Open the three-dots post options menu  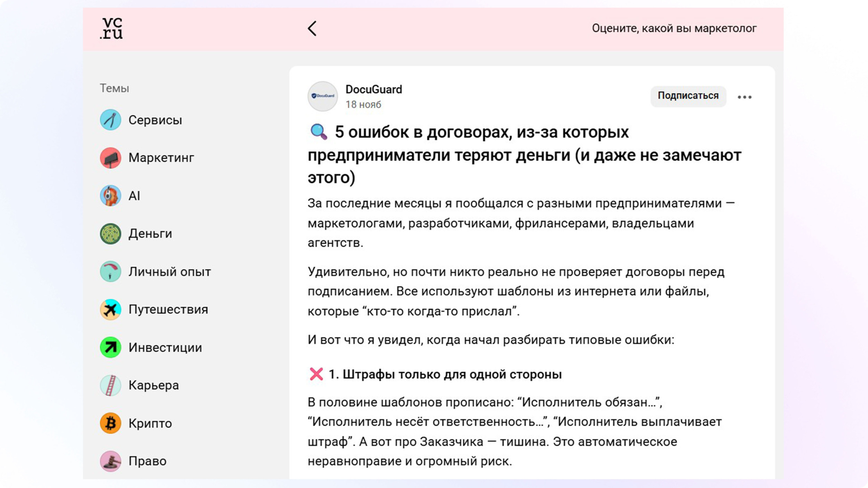click(744, 97)
